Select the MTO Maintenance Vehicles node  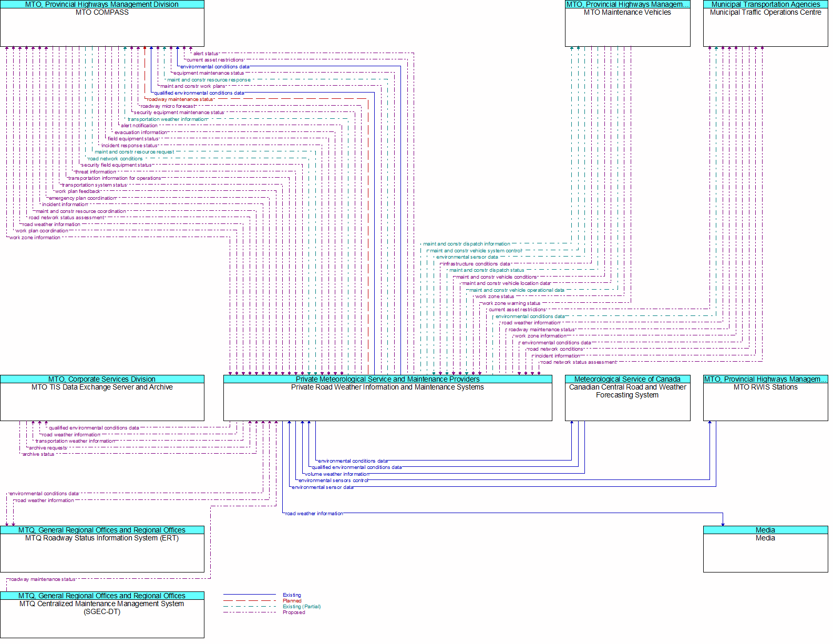click(x=628, y=24)
